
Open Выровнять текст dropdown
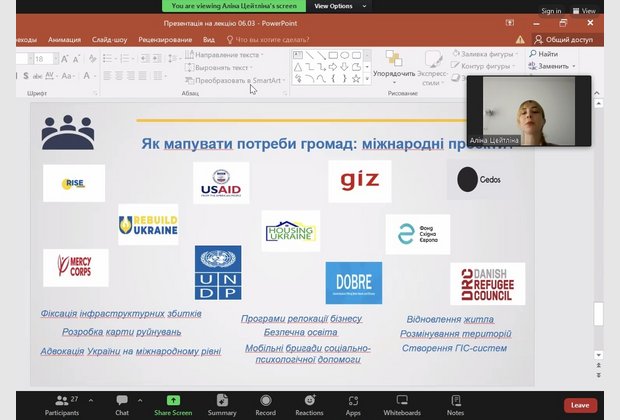[219, 68]
